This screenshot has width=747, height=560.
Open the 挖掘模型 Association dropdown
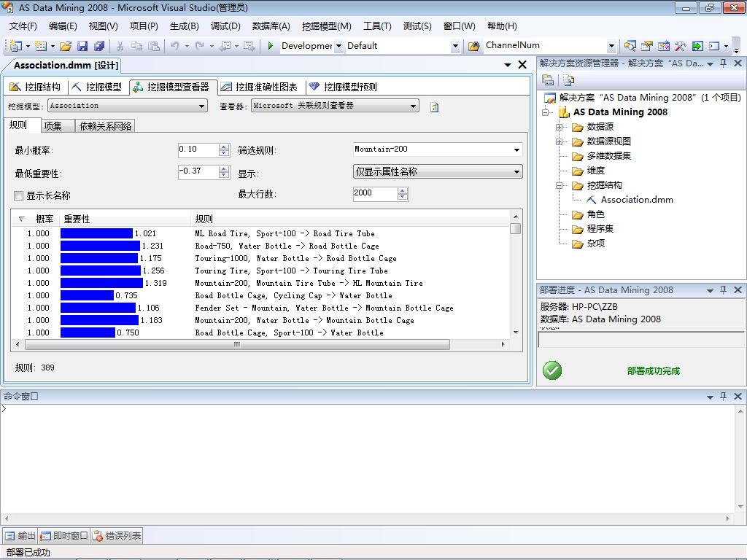click(202, 106)
